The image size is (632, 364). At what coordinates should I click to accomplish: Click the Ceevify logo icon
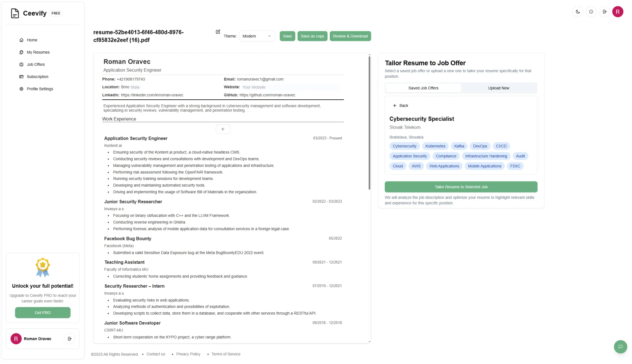15,13
